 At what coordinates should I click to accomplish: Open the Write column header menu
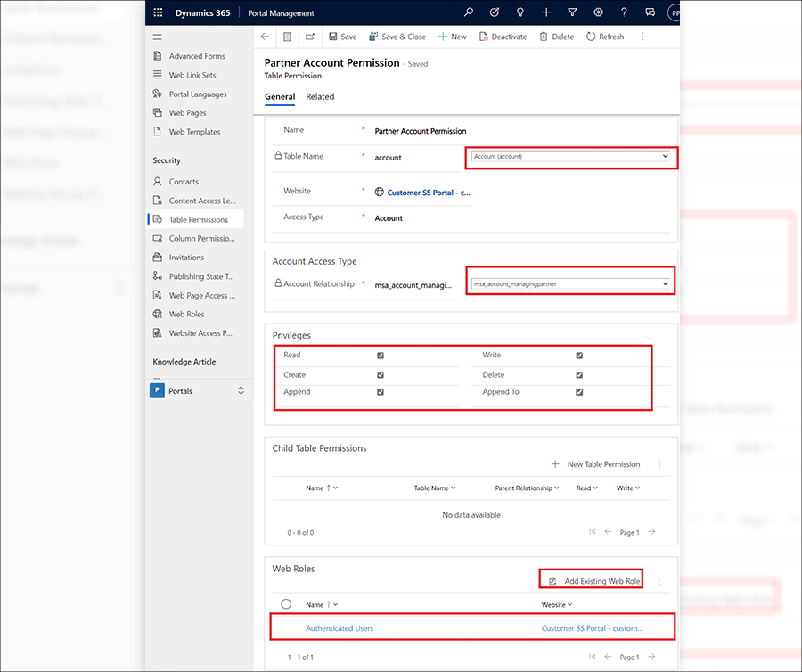tap(628, 488)
